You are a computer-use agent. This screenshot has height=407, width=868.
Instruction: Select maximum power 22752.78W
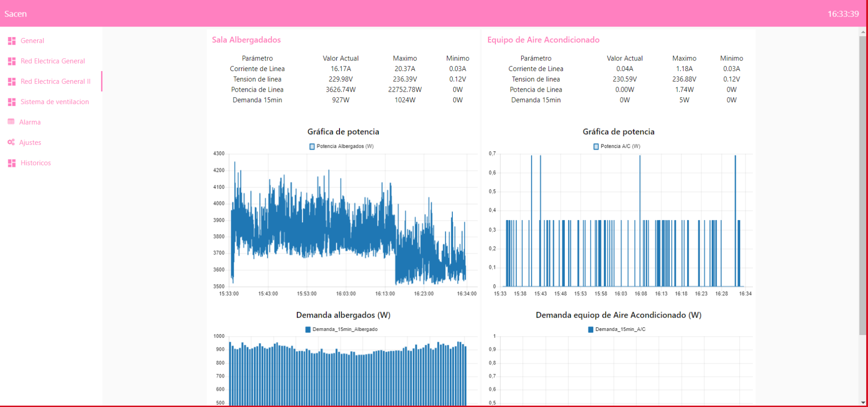tap(405, 90)
